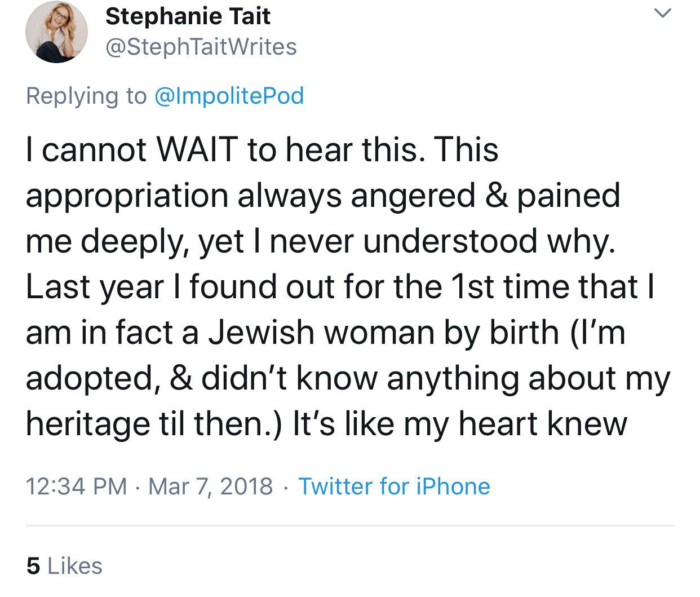Open the @StephTaitWrites handle
Viewport: 700px width, 597px height.
tap(201, 47)
